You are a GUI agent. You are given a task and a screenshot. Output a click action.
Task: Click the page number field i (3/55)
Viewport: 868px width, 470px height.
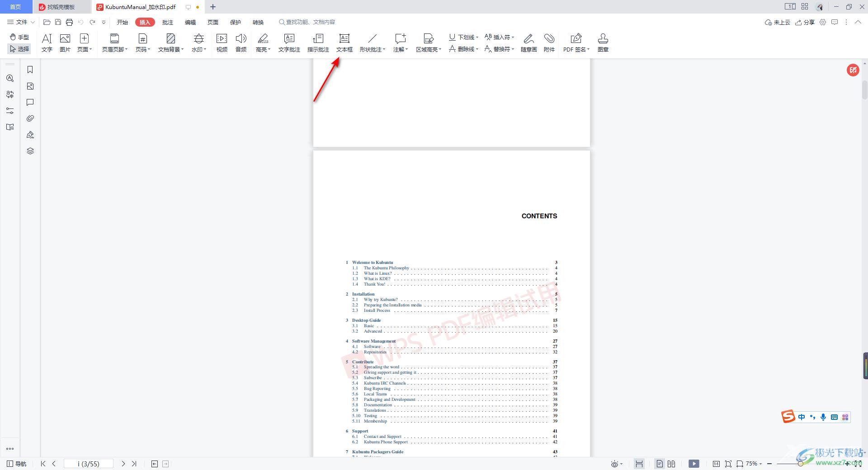pyautogui.click(x=89, y=464)
